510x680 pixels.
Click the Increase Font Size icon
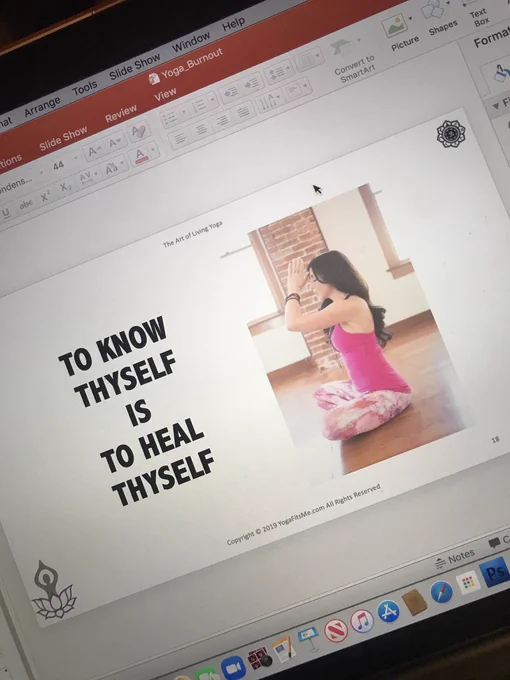click(x=93, y=152)
